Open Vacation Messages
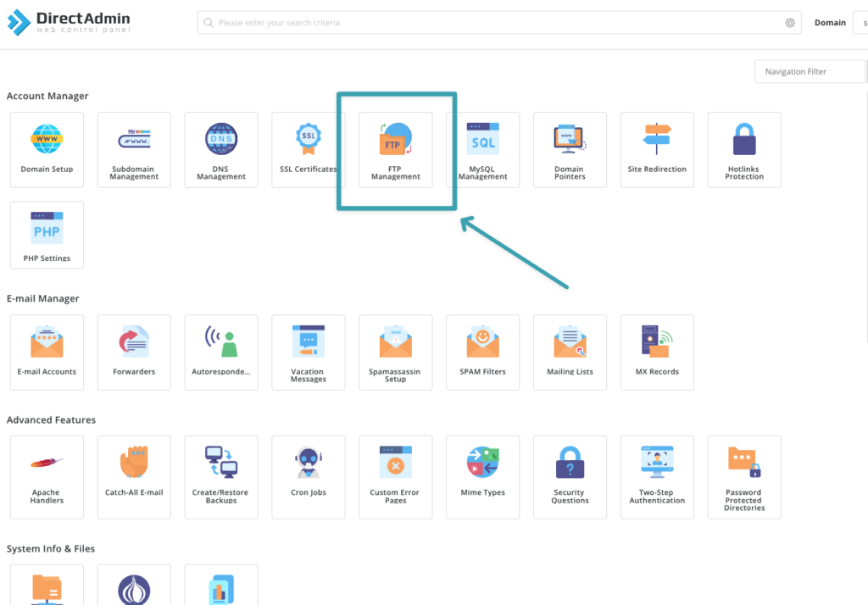The height and width of the screenshot is (605, 868). tap(309, 352)
